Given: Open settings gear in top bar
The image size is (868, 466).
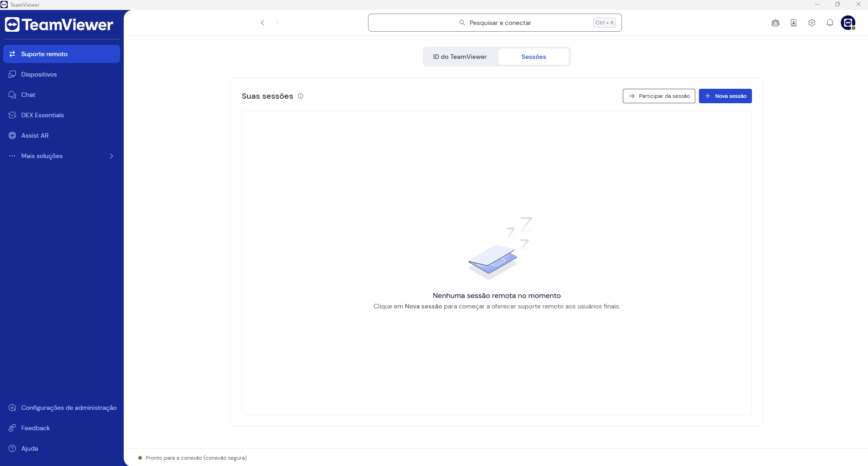Looking at the screenshot, I should pyautogui.click(x=812, y=23).
